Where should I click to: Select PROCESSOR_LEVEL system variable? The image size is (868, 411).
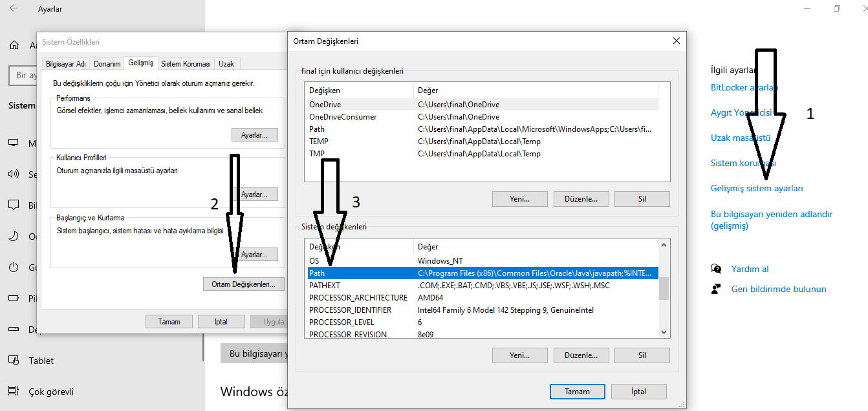click(483, 322)
